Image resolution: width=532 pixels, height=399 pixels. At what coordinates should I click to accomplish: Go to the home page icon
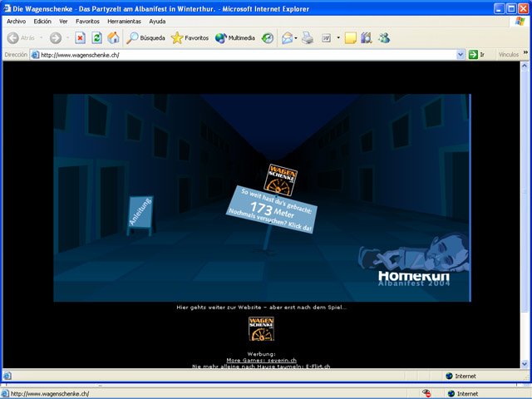tap(113, 37)
